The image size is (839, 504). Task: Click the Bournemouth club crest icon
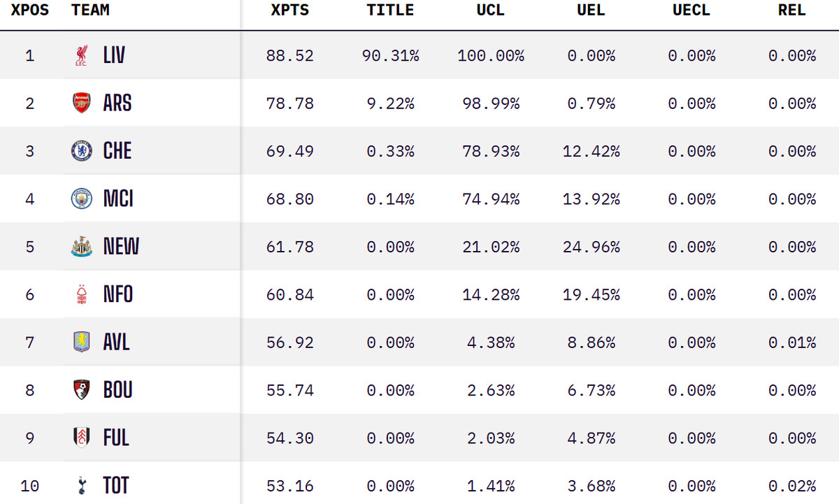pos(82,390)
